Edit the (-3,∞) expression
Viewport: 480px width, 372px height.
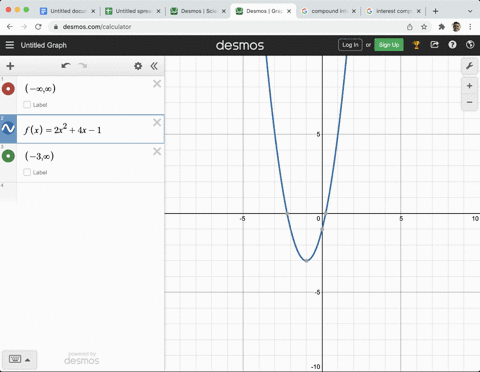tap(39, 156)
